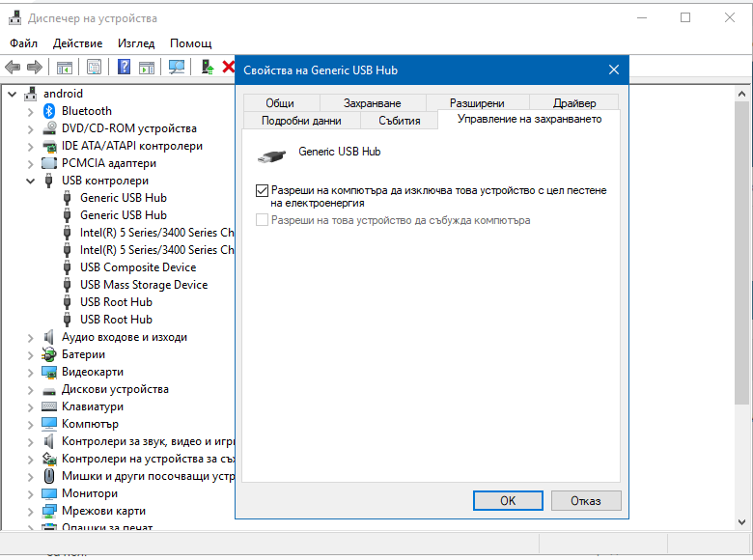Click the Bluetooth category icon
753x560 pixels.
point(49,111)
